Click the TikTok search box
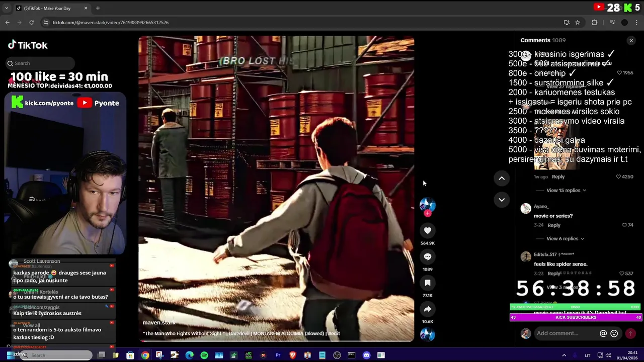The image size is (644, 362). (40, 63)
